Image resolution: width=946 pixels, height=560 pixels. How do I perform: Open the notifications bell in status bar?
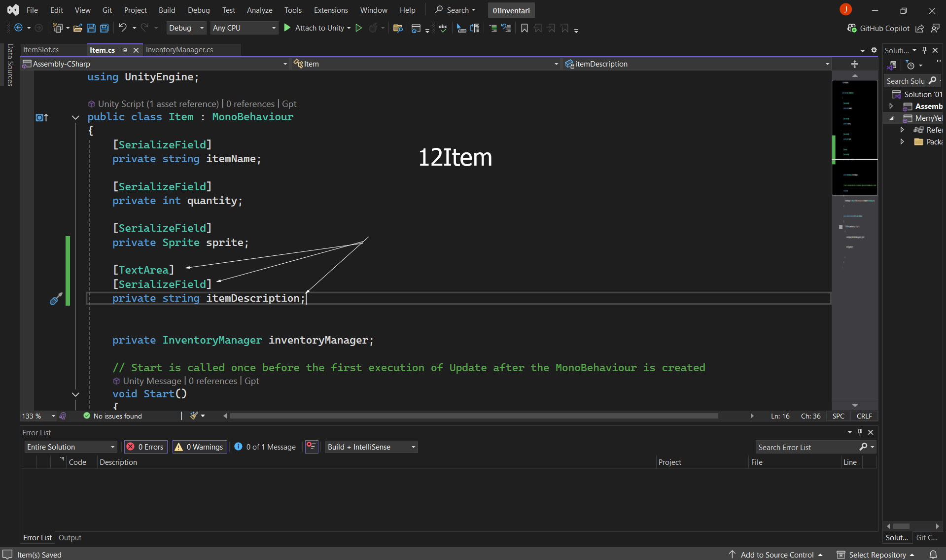click(x=933, y=555)
